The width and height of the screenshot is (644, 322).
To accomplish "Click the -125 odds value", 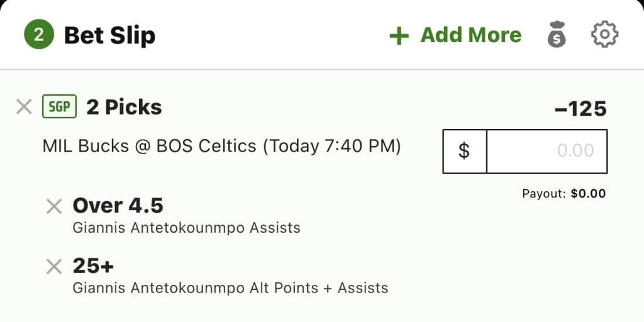I will (580, 109).
